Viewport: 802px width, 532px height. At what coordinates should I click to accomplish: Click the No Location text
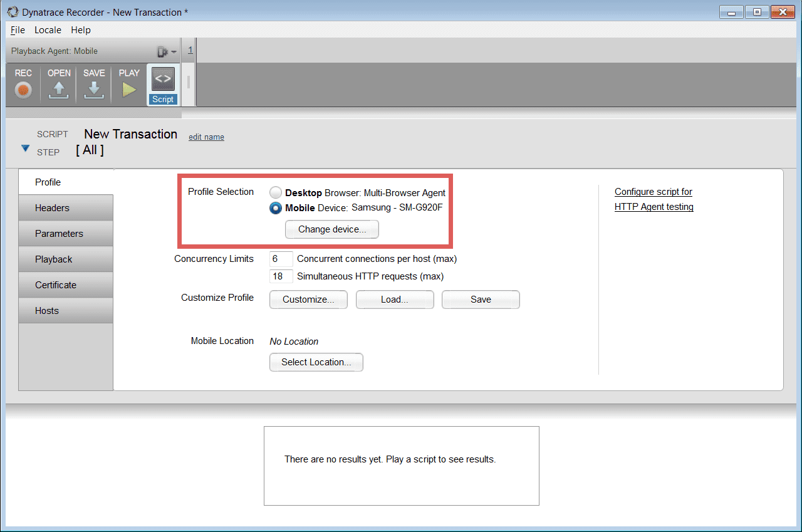pos(294,342)
